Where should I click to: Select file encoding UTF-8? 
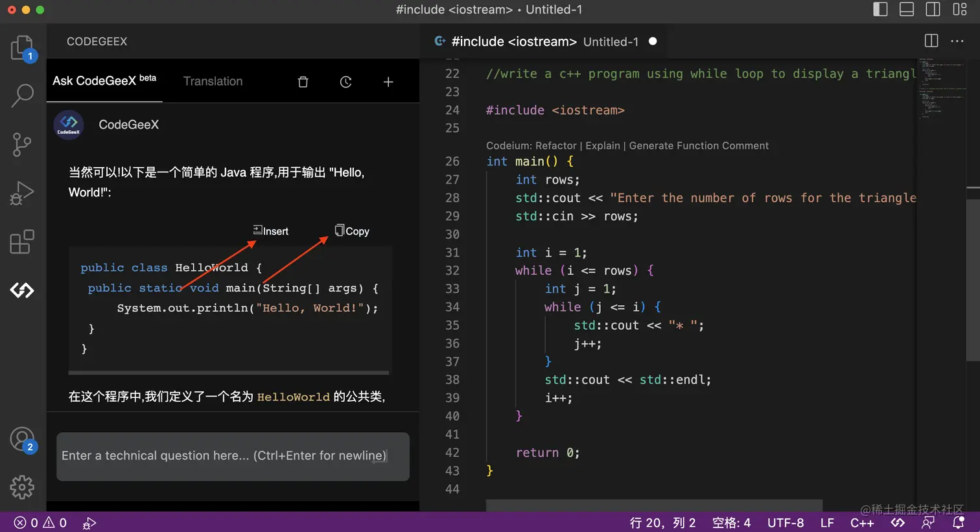[x=786, y=522]
